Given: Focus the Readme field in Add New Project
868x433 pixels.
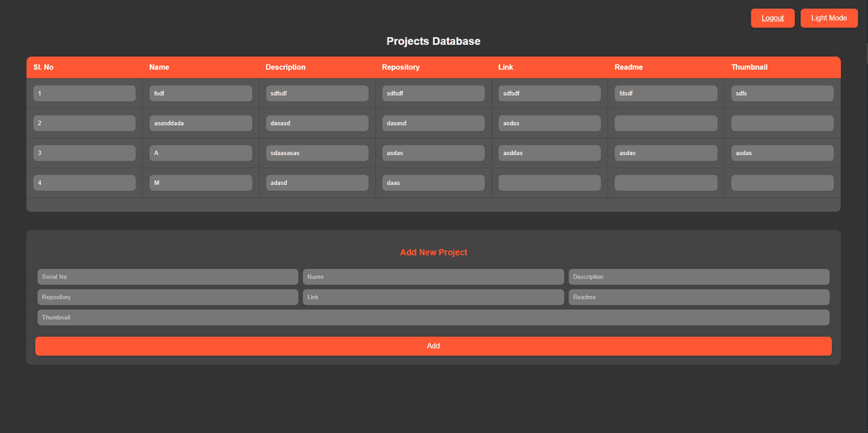Looking at the screenshot, I should 698,297.
